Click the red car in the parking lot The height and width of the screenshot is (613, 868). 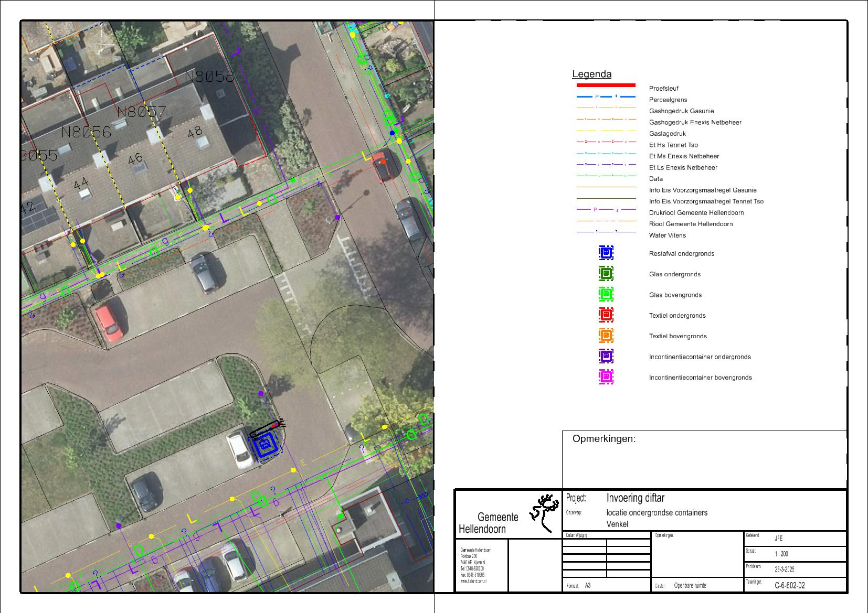click(x=108, y=321)
